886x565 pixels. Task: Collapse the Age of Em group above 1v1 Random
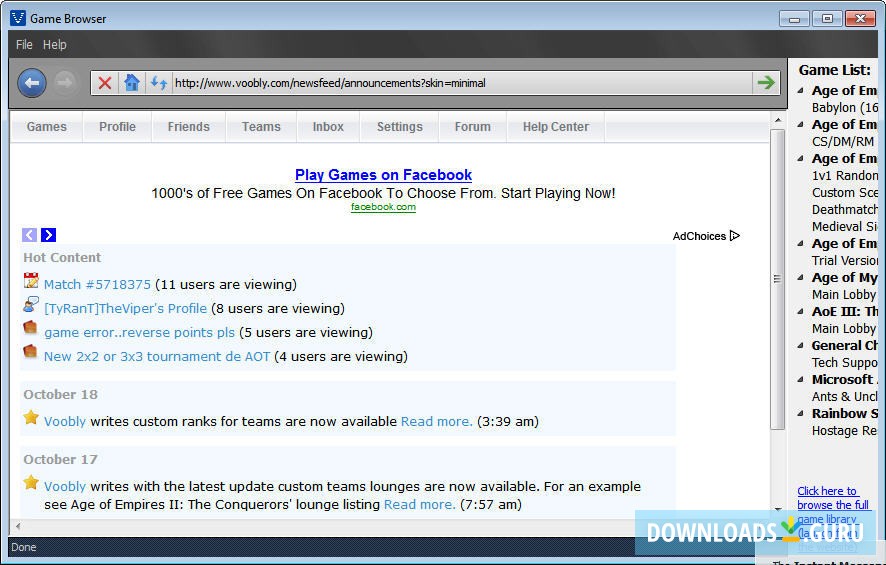801,158
